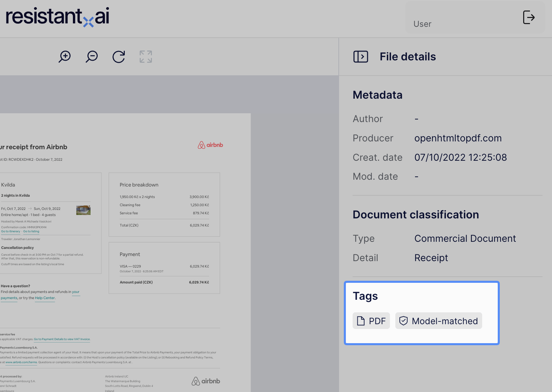552x392 pixels.
Task: Click the fit-to-screen expand arrows icon
Action: point(146,57)
